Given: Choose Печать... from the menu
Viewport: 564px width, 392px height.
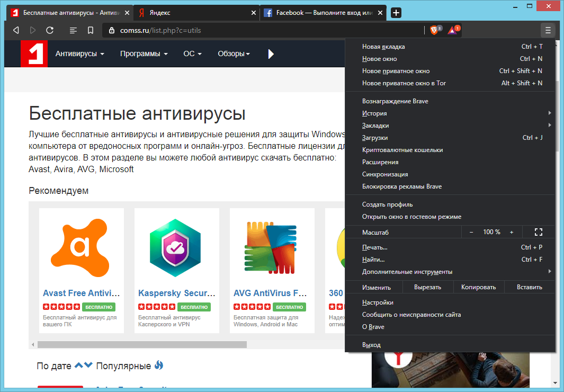Looking at the screenshot, I should (x=450, y=247).
